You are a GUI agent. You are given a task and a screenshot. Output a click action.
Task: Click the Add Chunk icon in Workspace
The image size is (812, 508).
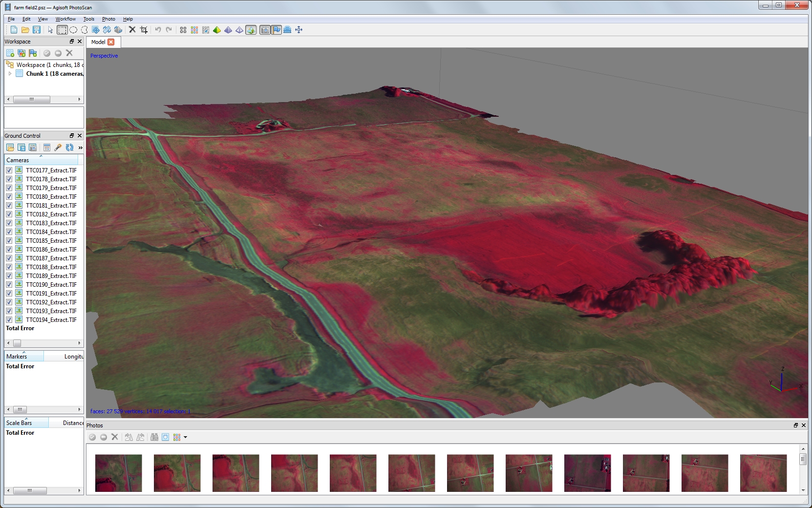pyautogui.click(x=10, y=53)
